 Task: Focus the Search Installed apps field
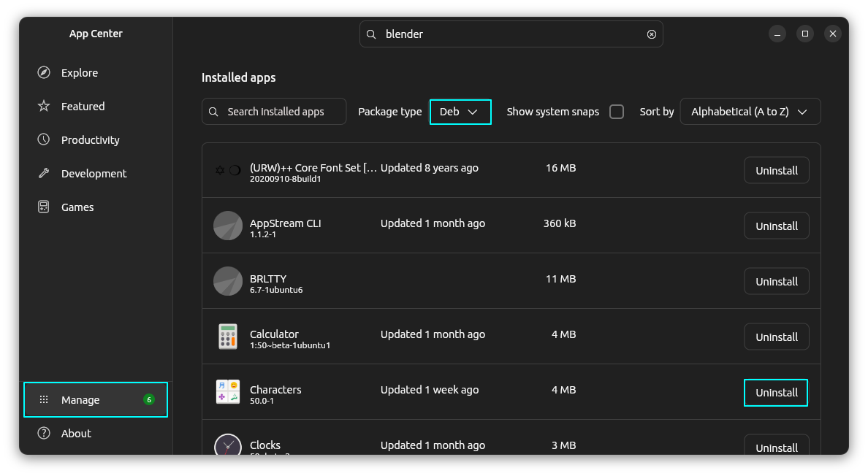(x=274, y=111)
